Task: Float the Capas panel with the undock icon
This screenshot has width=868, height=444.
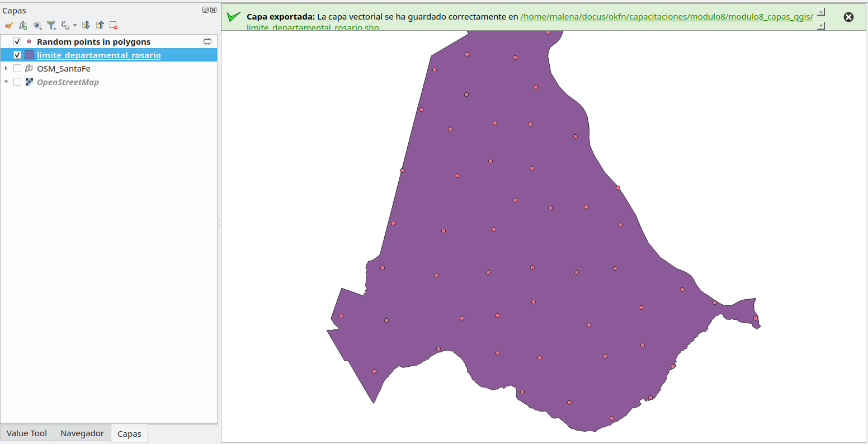Action: [x=205, y=10]
